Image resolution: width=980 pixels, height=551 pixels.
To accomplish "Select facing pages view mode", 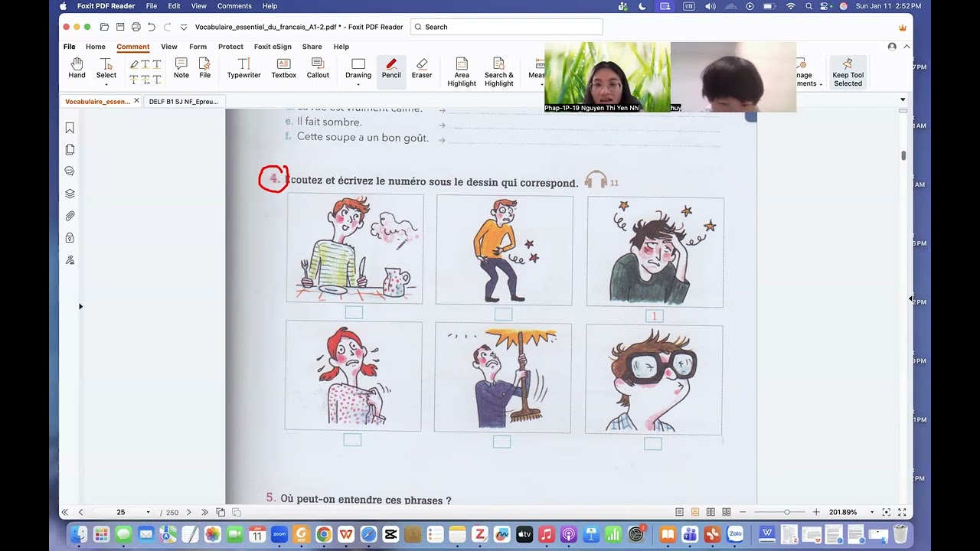I will click(710, 512).
